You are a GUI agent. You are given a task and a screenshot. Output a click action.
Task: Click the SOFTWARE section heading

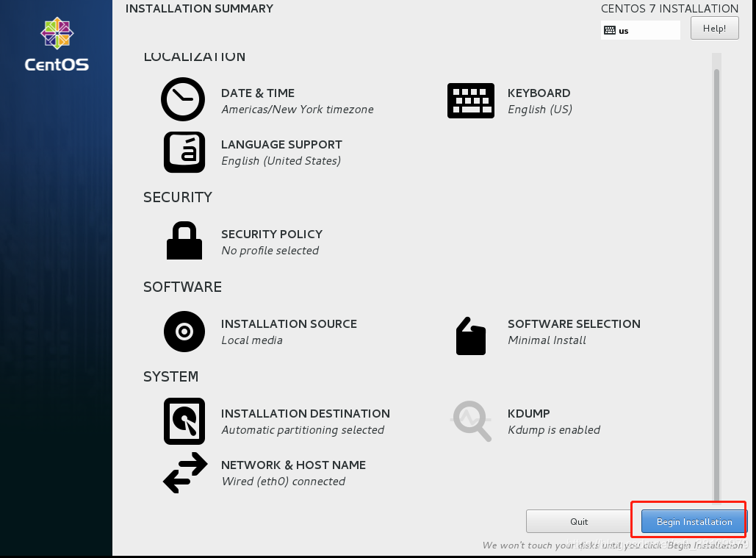pos(182,287)
